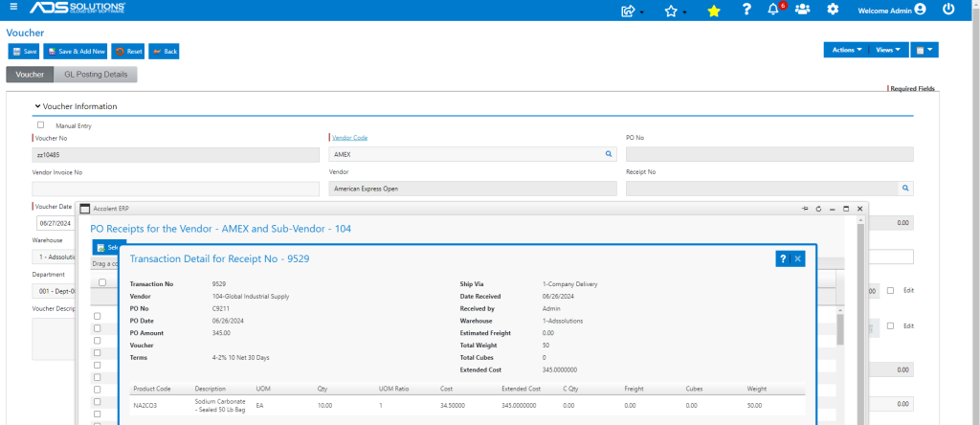Click Sodium Carbonate description cell
The width and height of the screenshot is (980, 425).
click(220, 405)
